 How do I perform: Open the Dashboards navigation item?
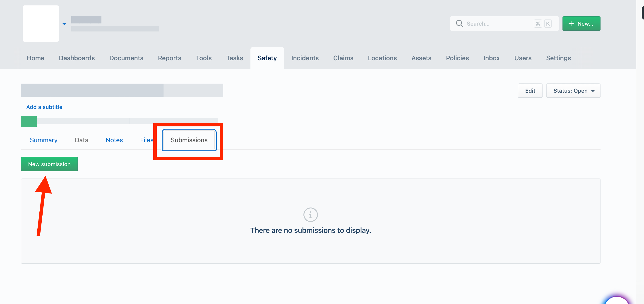77,58
